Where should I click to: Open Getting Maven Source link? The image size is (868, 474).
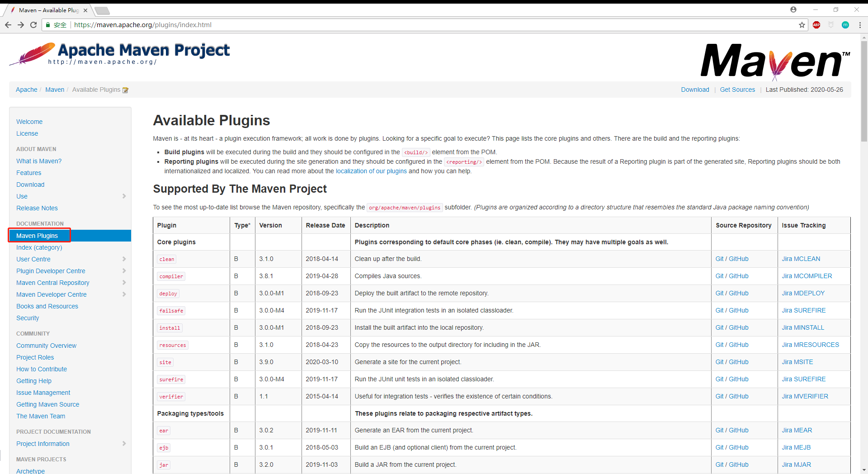(47, 404)
